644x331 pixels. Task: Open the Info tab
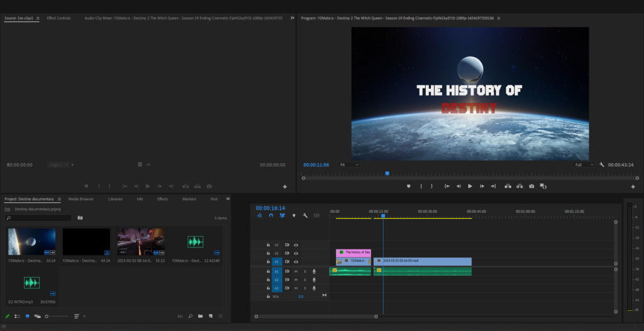(x=140, y=199)
